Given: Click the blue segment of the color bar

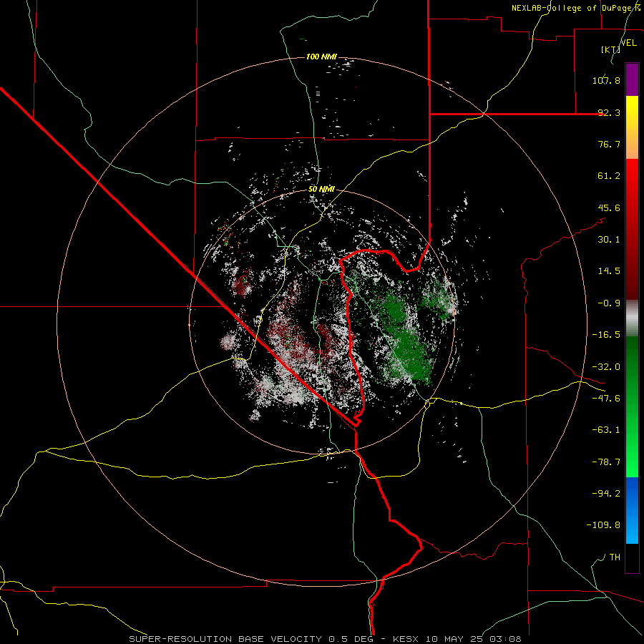Looking at the screenshot, I should coord(632,510).
